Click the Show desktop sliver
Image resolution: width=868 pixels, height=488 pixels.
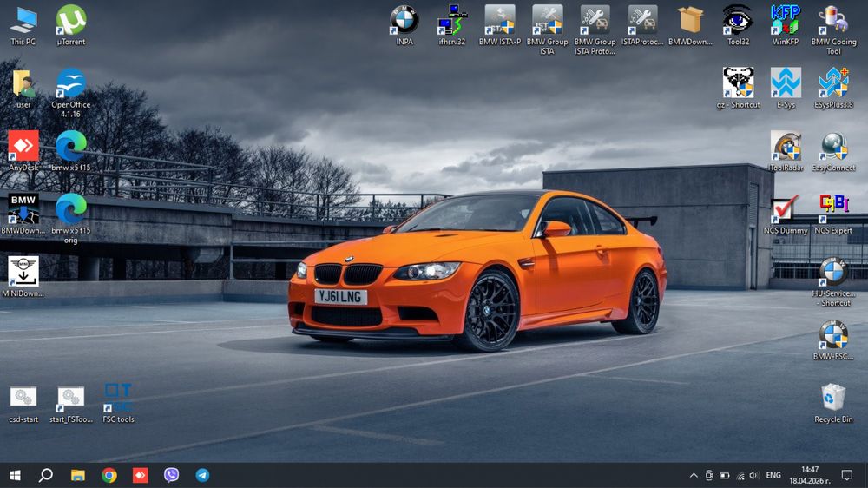[865, 475]
